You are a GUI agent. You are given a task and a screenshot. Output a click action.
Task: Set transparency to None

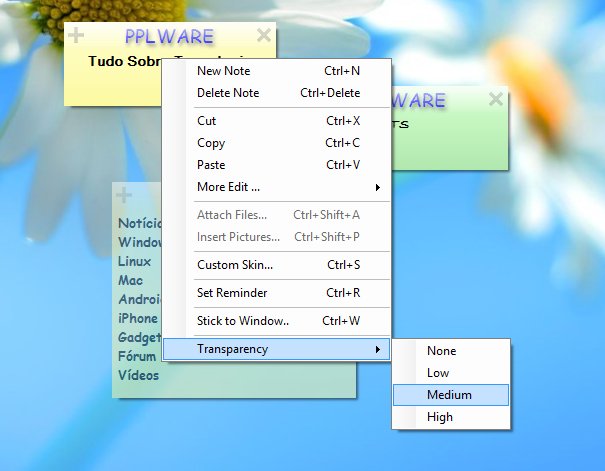[x=441, y=351]
